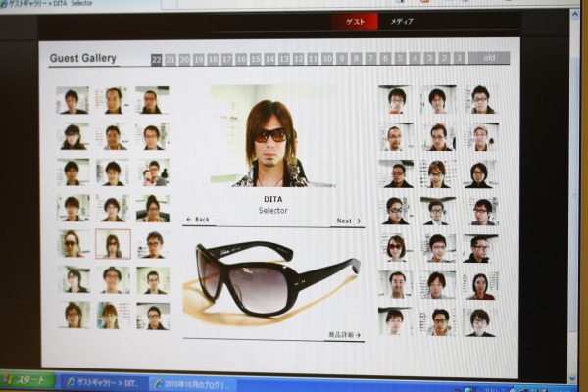Open the ゲストギャラリー taskbar window button
588x392 pixels.
pos(103,383)
